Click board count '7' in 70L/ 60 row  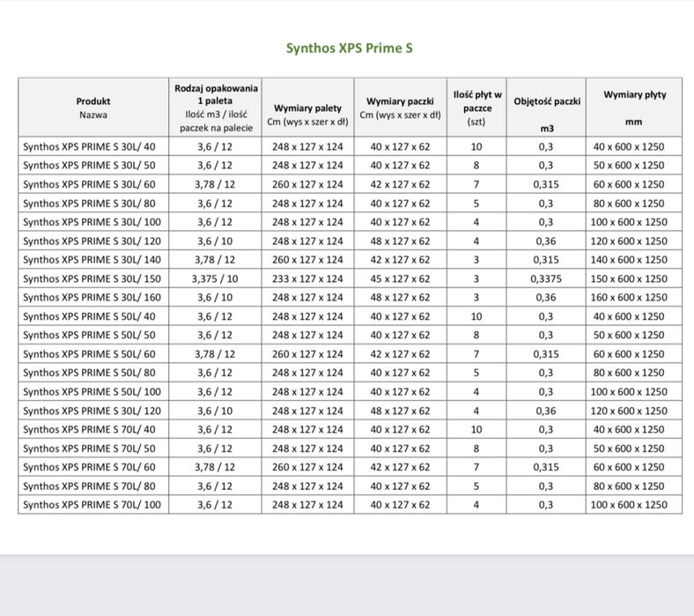476,467
